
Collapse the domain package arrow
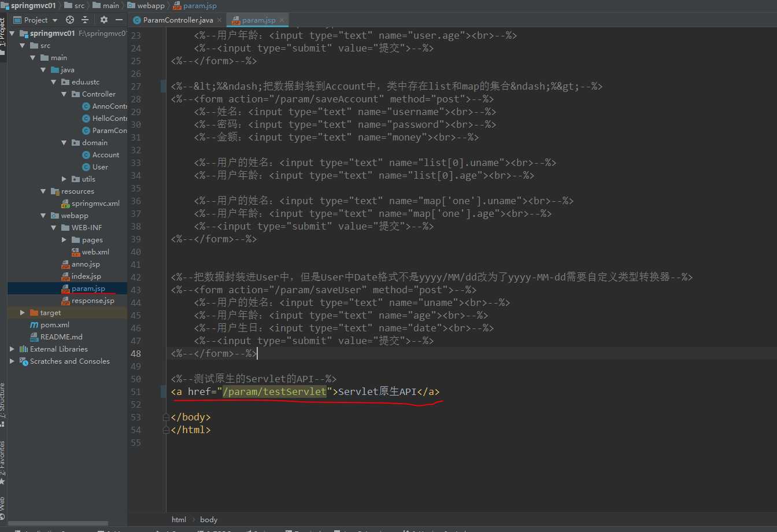64,142
